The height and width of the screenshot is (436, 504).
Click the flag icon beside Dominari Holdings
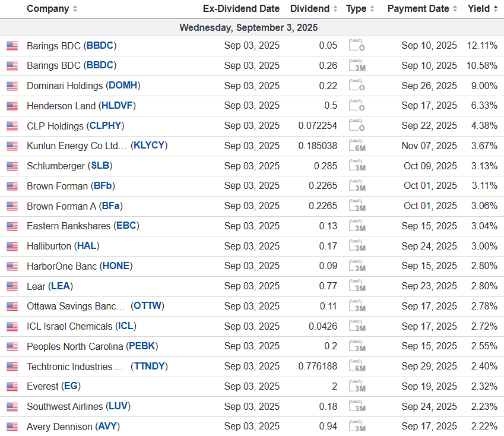tap(12, 86)
